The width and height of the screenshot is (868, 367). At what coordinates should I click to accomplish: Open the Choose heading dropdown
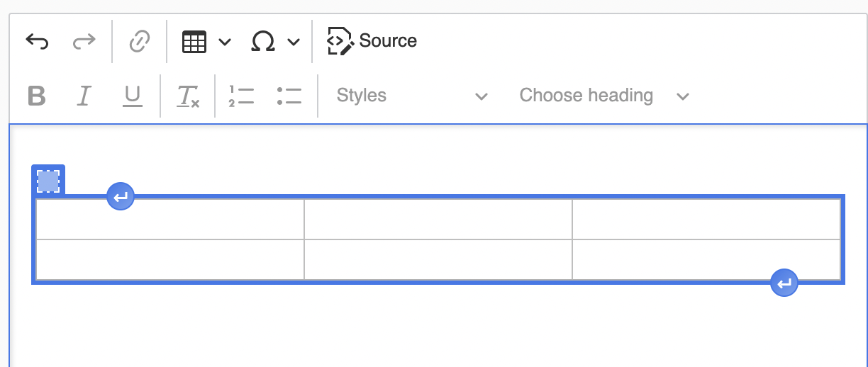click(604, 96)
